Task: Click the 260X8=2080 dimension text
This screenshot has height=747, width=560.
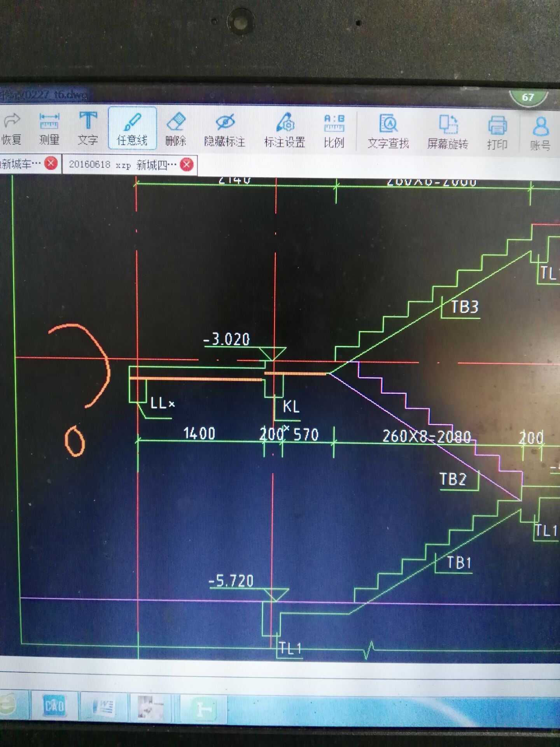Action: pyautogui.click(x=427, y=436)
